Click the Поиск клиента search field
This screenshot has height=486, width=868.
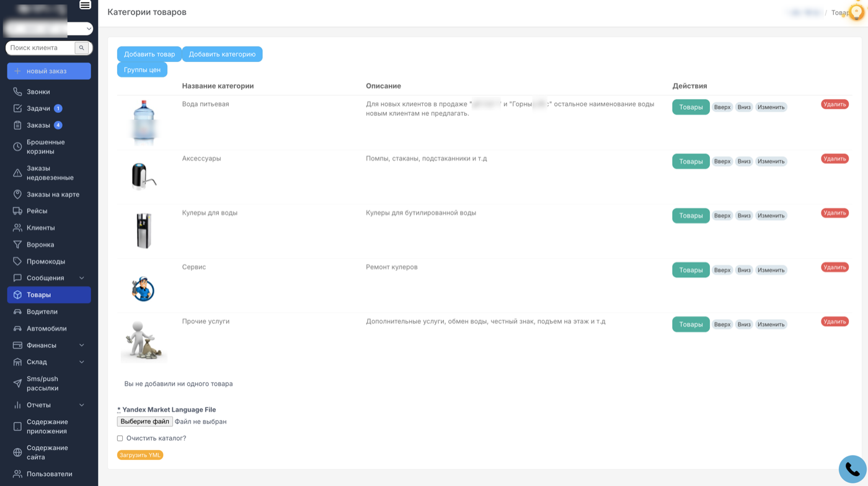pyautogui.click(x=41, y=48)
